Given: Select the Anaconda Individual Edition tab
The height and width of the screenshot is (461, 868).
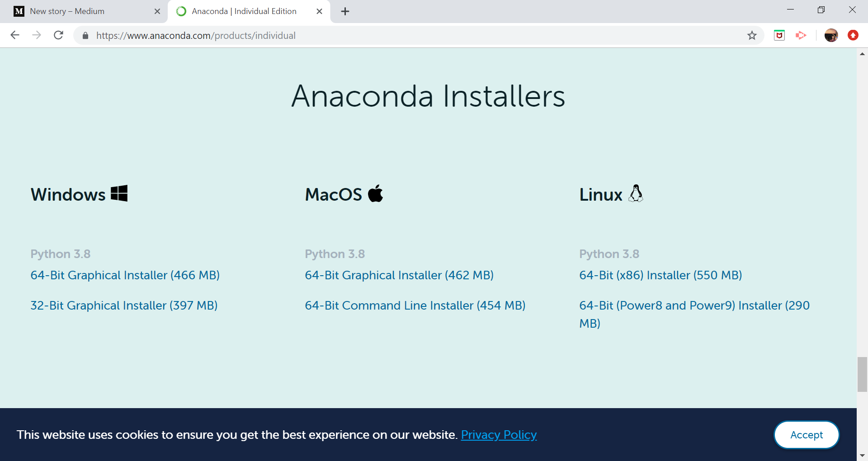Looking at the screenshot, I should 249,11.
